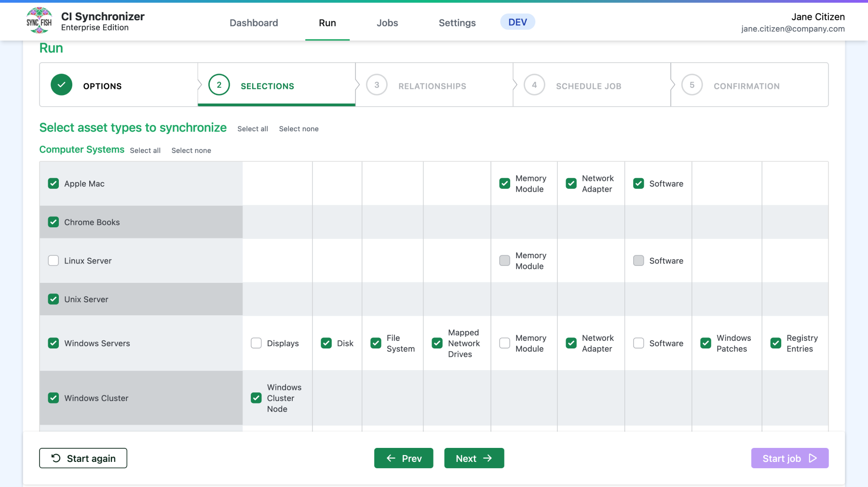Click the Sync Fish logo
This screenshot has height=487, width=868.
pyautogui.click(x=39, y=21)
